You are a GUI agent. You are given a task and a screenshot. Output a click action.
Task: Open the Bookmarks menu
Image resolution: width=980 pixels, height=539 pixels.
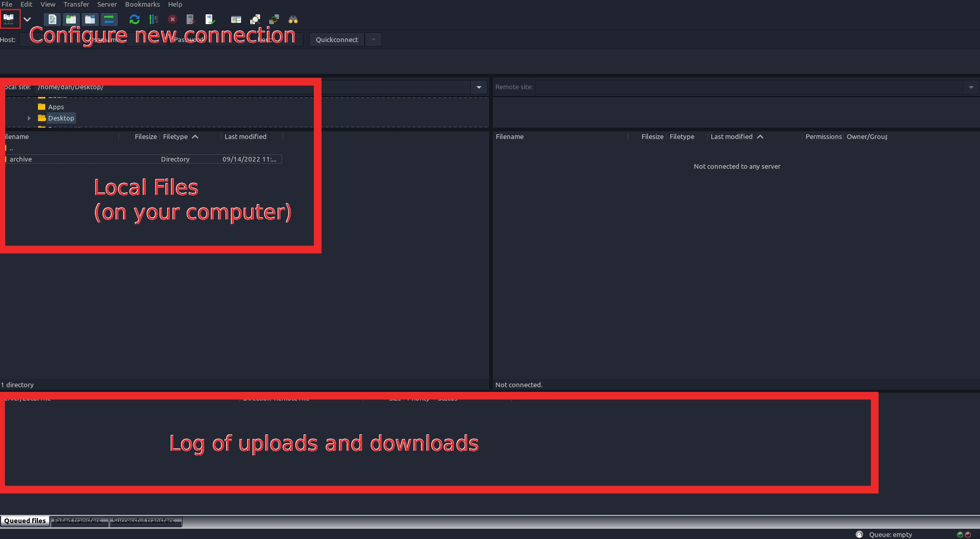click(x=142, y=4)
